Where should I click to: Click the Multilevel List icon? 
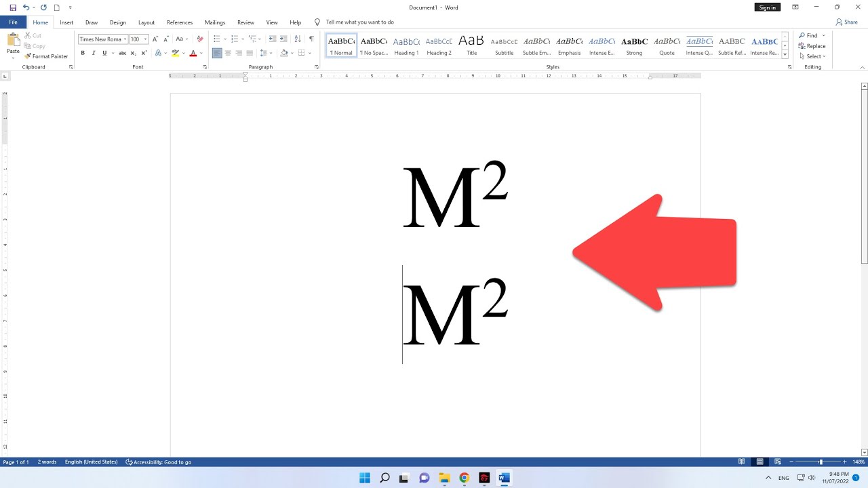point(252,39)
